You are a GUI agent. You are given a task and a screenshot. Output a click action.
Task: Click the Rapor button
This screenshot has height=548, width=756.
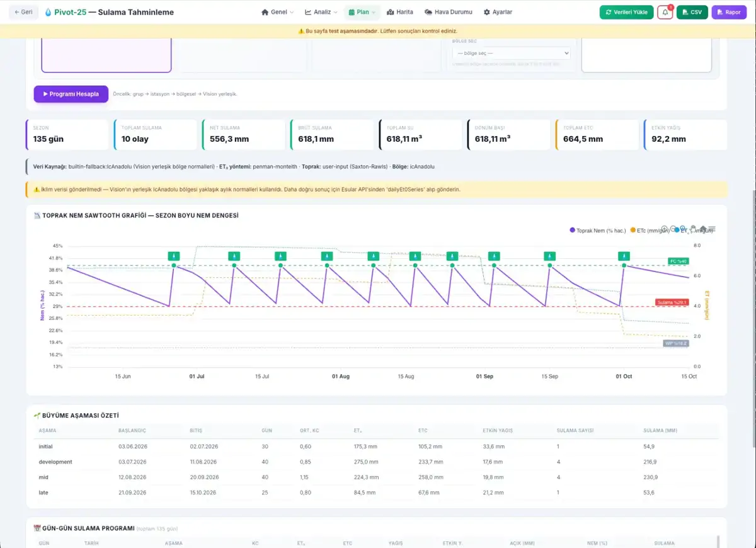(729, 12)
